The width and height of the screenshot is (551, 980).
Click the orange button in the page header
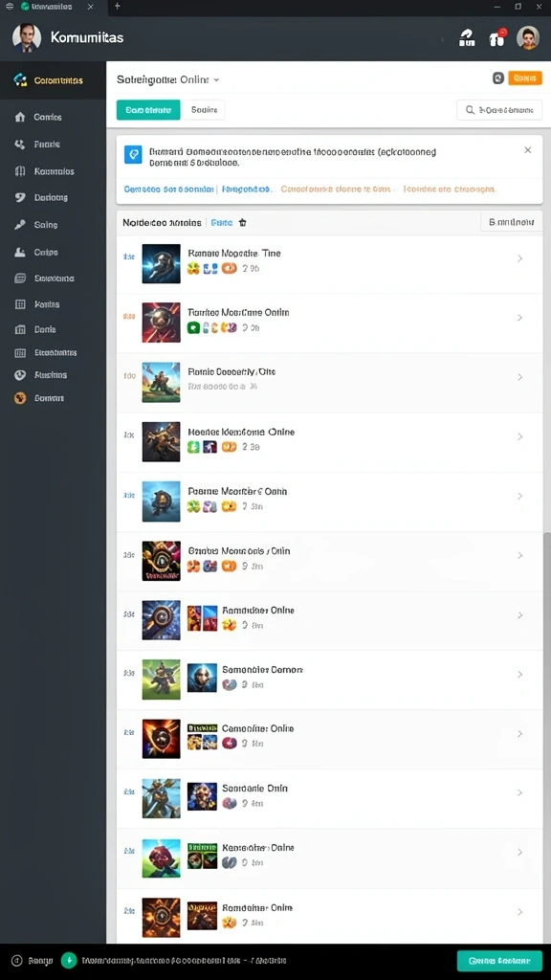[525, 78]
